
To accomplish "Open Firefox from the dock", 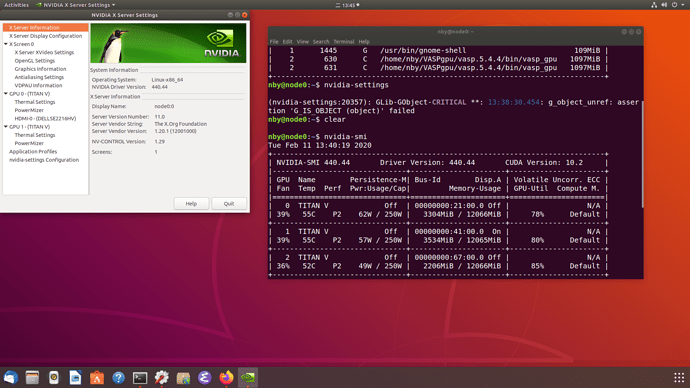I will 226,377.
